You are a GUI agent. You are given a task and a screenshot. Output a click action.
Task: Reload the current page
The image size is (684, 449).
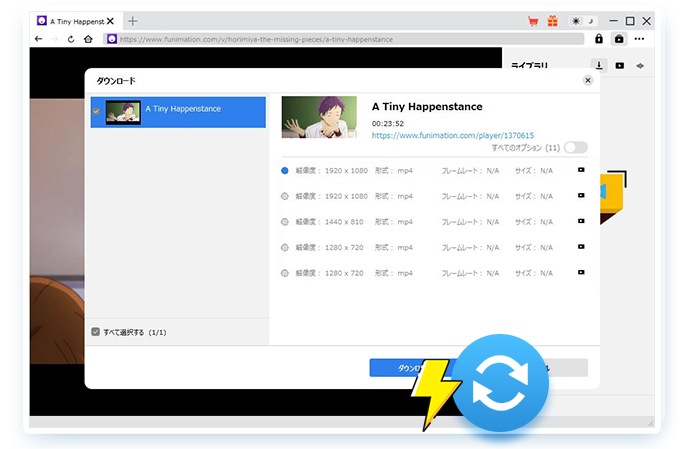(x=71, y=39)
